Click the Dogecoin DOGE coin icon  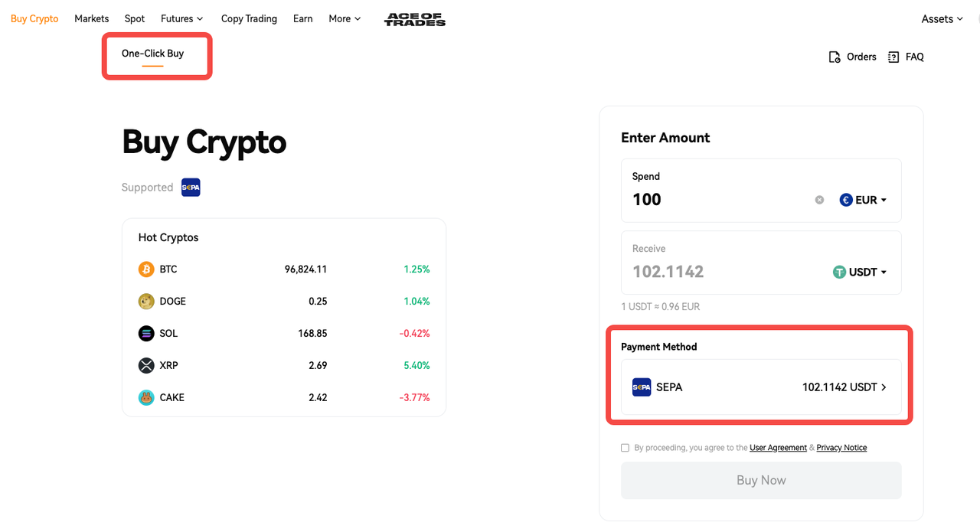[146, 302]
